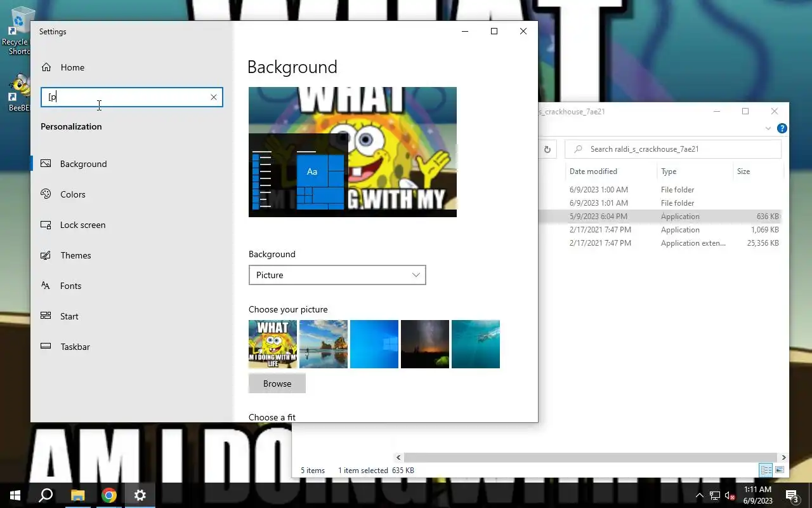Sort files by Size column

[x=743, y=171]
